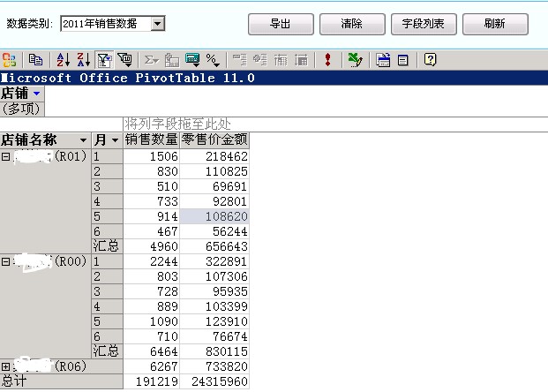Select cell value 107306
Screen dimensions: 548x392
coord(214,276)
